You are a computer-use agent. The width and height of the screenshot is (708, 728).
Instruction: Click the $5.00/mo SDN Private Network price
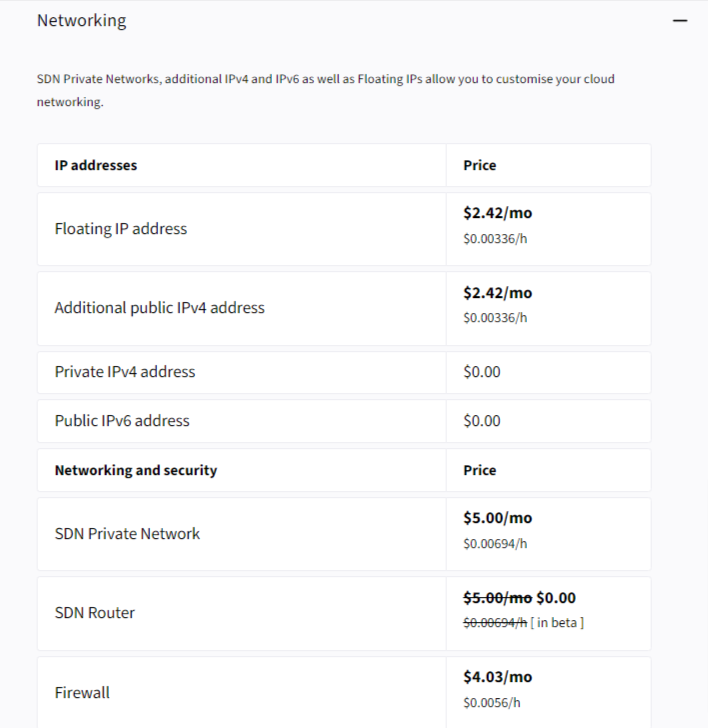(498, 518)
